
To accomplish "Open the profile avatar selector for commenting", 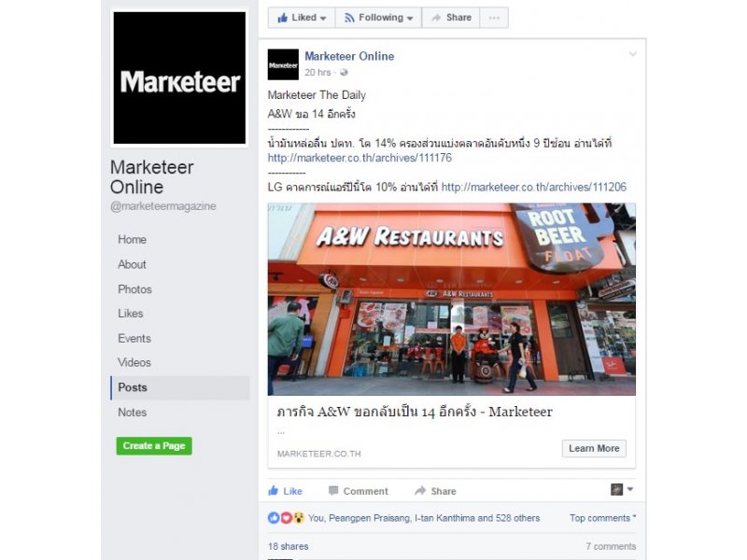I will pos(622,489).
